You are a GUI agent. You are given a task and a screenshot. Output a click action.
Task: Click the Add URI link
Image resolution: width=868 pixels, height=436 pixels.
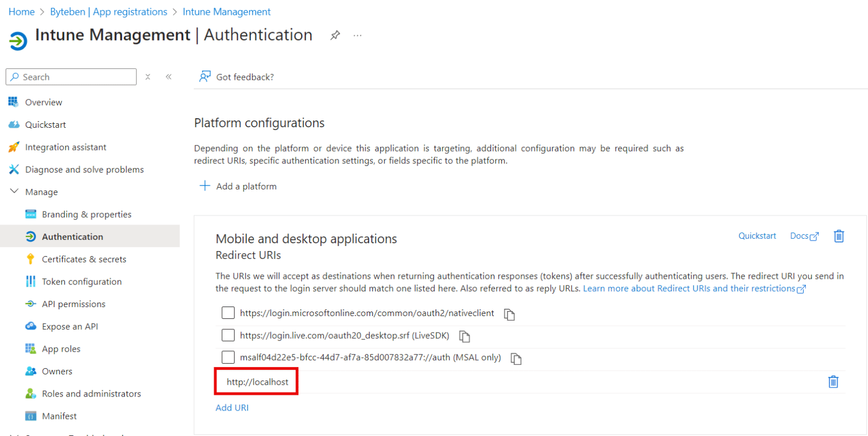click(x=232, y=407)
